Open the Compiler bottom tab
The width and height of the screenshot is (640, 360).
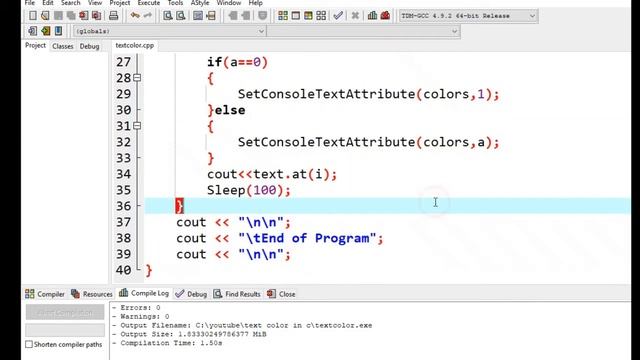click(45, 294)
